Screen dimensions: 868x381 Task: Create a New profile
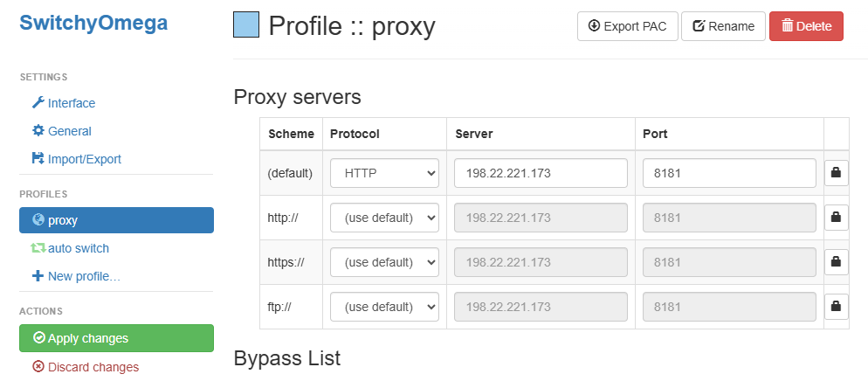(76, 276)
